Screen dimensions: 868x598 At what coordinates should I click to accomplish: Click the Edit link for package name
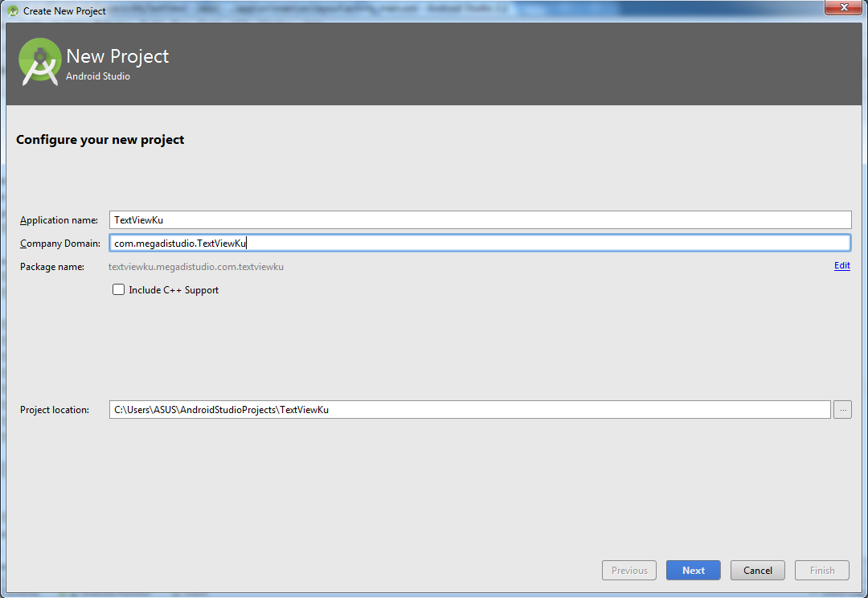coord(842,266)
